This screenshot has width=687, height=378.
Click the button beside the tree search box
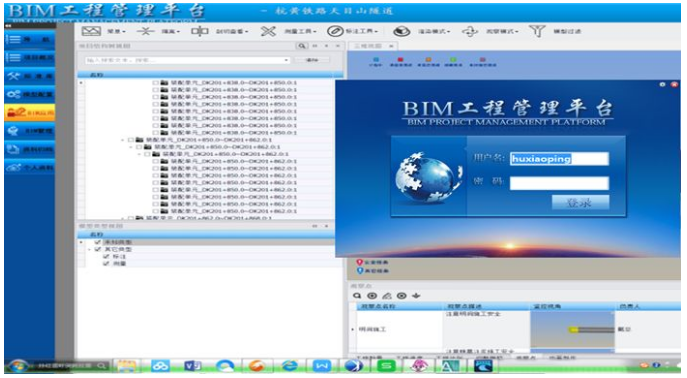[x=312, y=60]
